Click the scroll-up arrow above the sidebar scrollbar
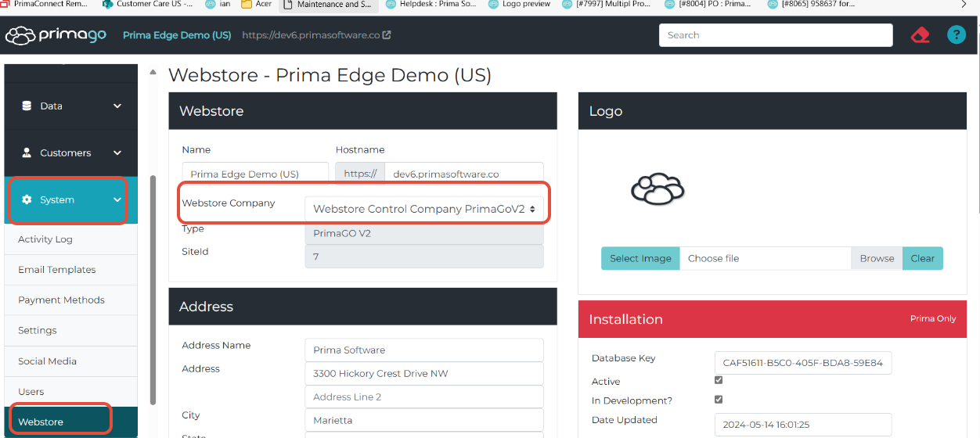The width and height of the screenshot is (980, 438). 153,73
